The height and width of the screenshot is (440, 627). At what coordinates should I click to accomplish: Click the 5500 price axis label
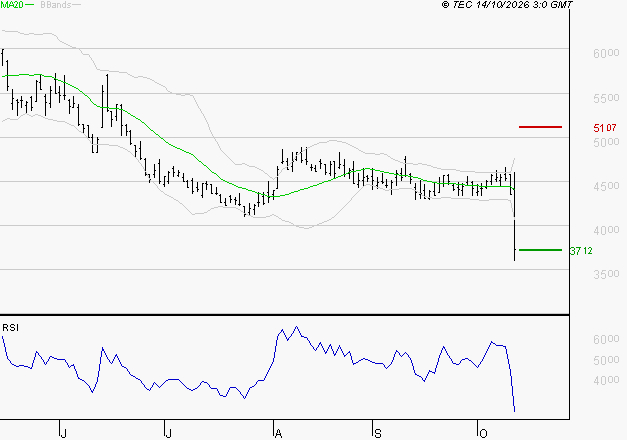606,98
